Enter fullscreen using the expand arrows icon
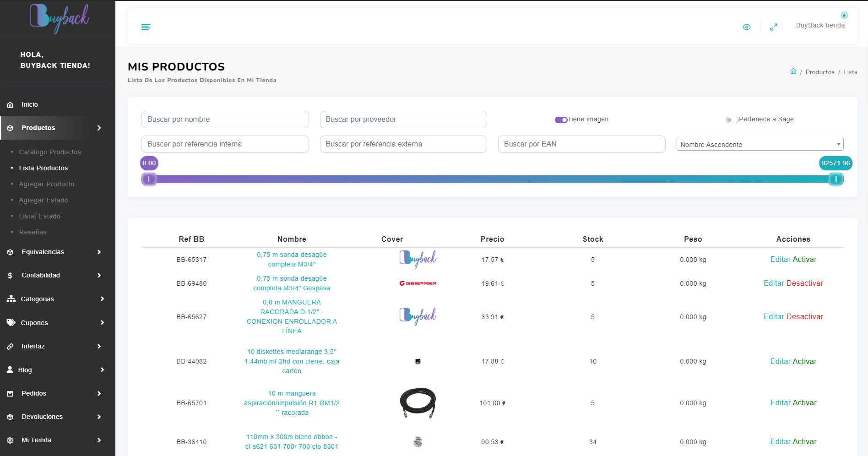Viewport: 868px width, 456px height. [x=774, y=27]
